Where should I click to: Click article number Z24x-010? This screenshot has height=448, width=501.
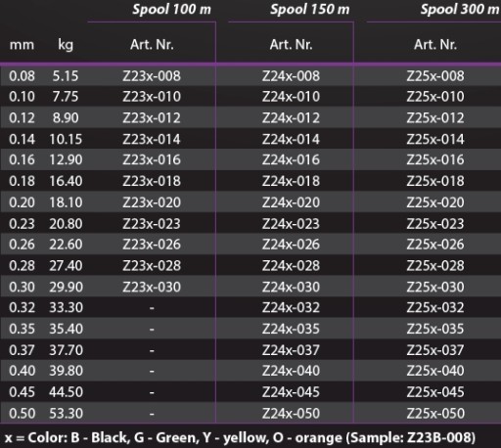coord(291,97)
